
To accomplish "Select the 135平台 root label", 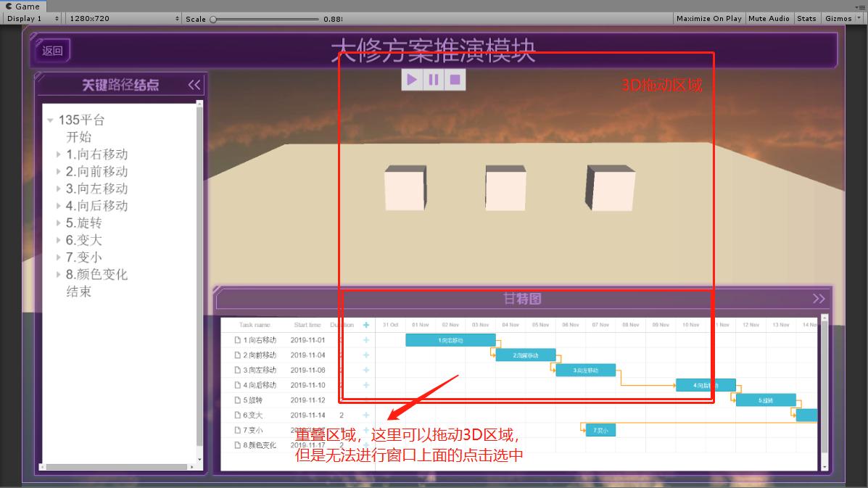I will (81, 120).
